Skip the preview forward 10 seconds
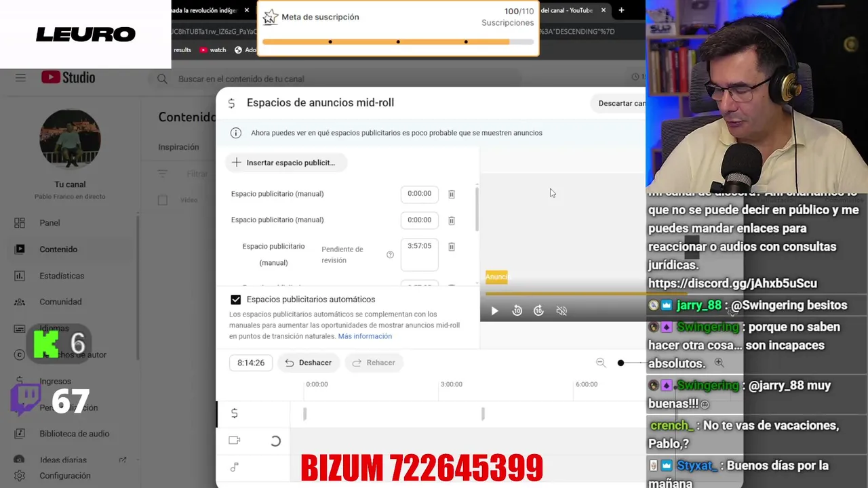Screen dimensions: 868x488 point(538,310)
